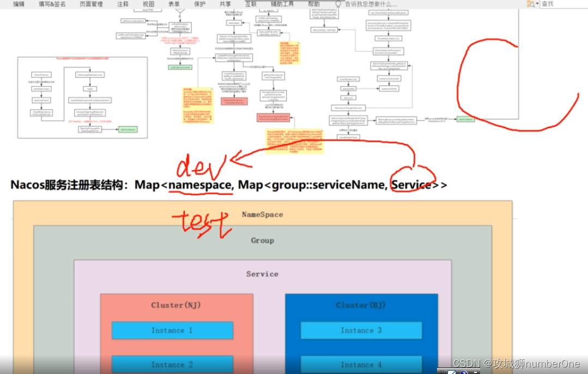Click the Cluster(NJ) label
Image resolution: width=588 pixels, height=374 pixels.
tap(176, 305)
